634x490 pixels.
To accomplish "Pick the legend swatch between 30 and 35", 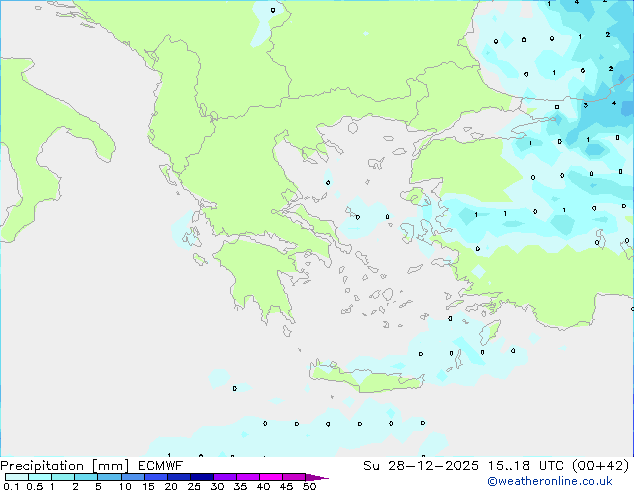I will coord(225,477).
